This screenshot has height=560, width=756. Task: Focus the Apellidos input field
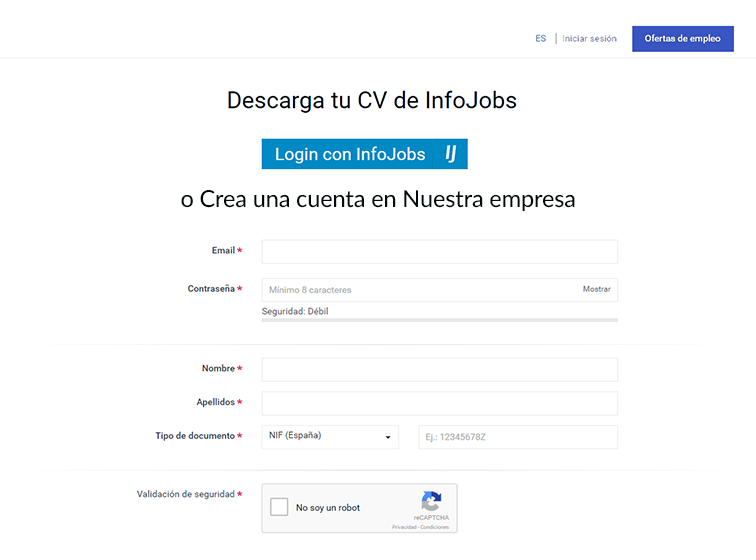[x=440, y=403]
